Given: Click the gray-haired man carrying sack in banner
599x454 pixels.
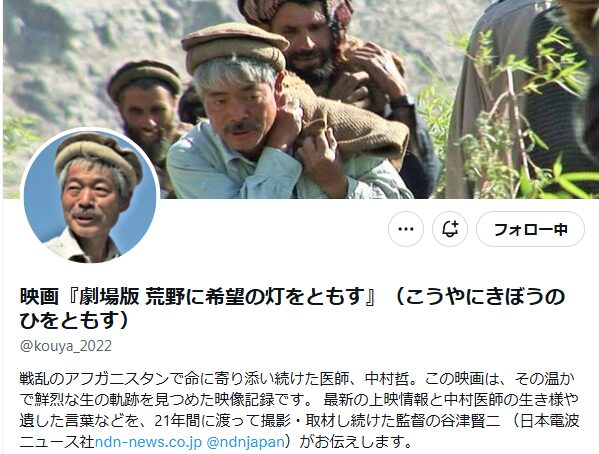Looking at the screenshot, I should coord(244,115).
